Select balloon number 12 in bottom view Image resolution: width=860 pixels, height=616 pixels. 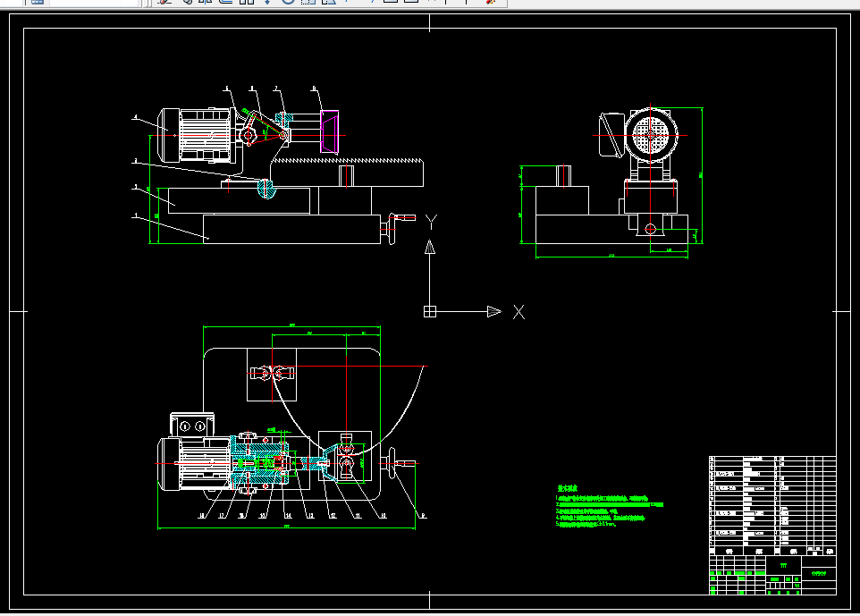[333, 516]
